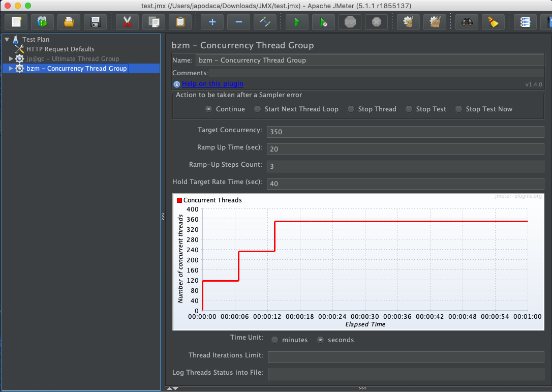Click the Test Plan flask icon
The width and height of the screenshot is (552, 392).
coord(15,40)
